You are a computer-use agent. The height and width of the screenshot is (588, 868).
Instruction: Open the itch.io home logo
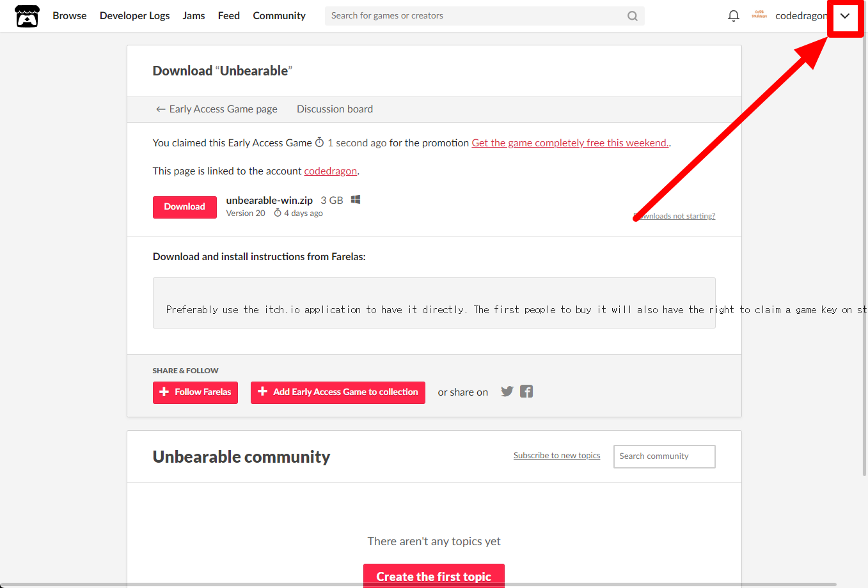pos(27,16)
